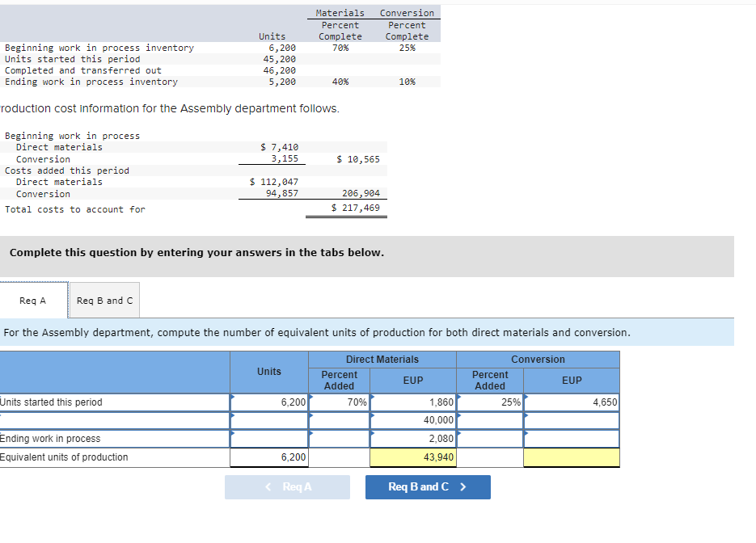
Task: Click the yellow empty Conversion EUP total cell
Action: coord(572,457)
